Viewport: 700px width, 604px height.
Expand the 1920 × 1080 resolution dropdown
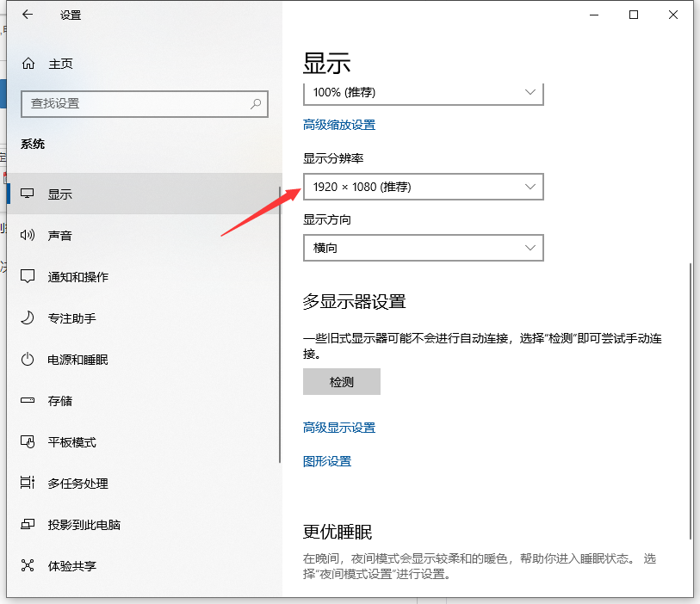[x=423, y=187]
